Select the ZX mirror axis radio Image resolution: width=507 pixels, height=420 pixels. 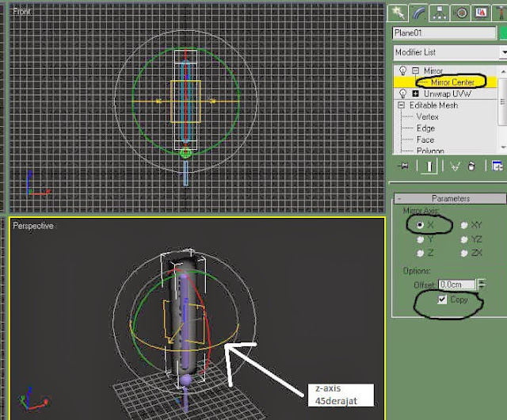click(464, 253)
